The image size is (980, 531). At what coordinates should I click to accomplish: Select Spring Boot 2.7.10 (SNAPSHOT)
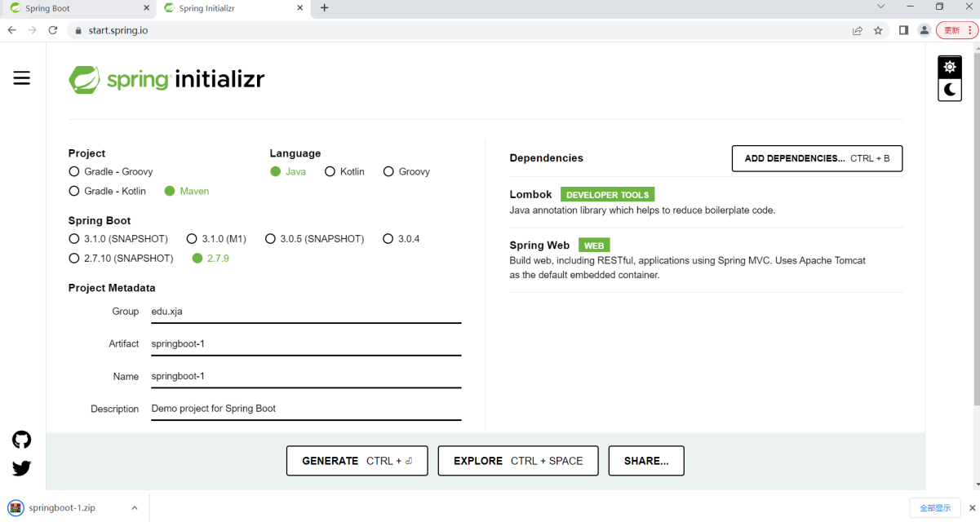122,259
